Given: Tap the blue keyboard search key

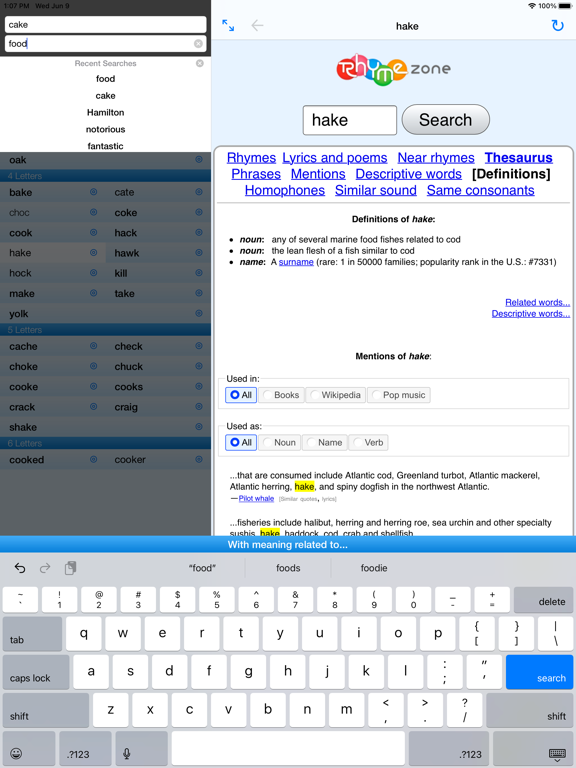Looking at the screenshot, I should pyautogui.click(x=539, y=672).
